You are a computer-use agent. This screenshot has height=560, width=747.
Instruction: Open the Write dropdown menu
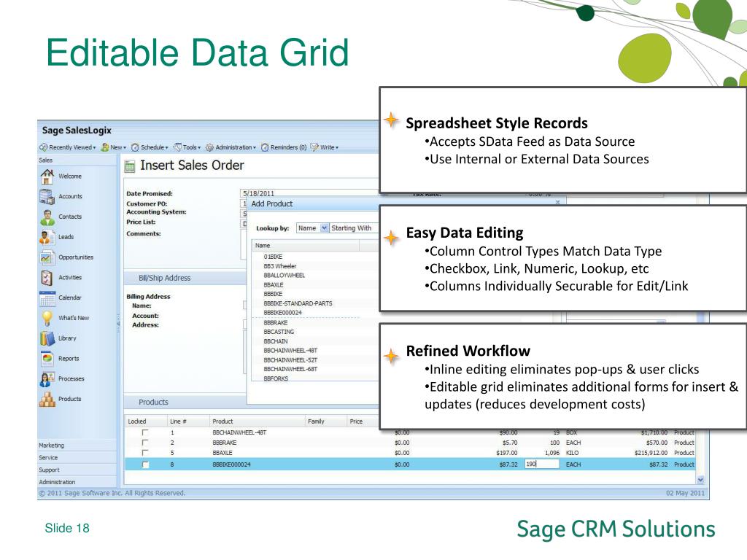pos(337,147)
